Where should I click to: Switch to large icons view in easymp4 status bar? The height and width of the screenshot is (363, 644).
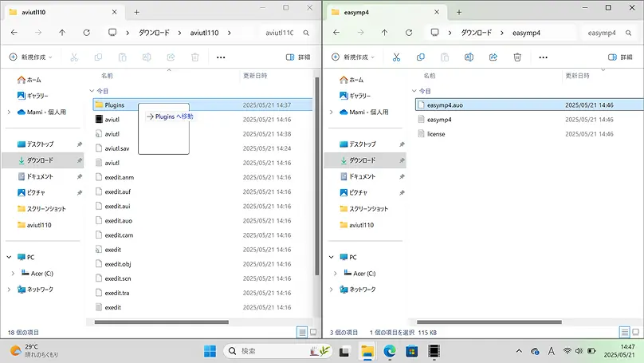click(636, 332)
